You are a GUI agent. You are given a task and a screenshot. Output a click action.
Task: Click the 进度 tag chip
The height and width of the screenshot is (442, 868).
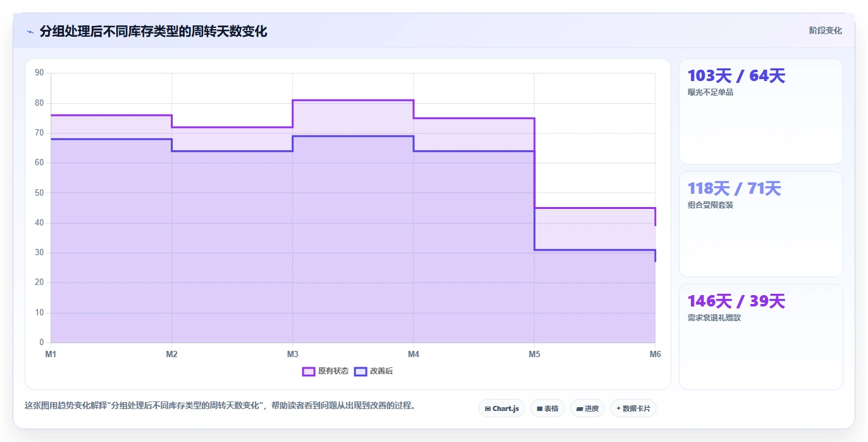click(x=587, y=408)
